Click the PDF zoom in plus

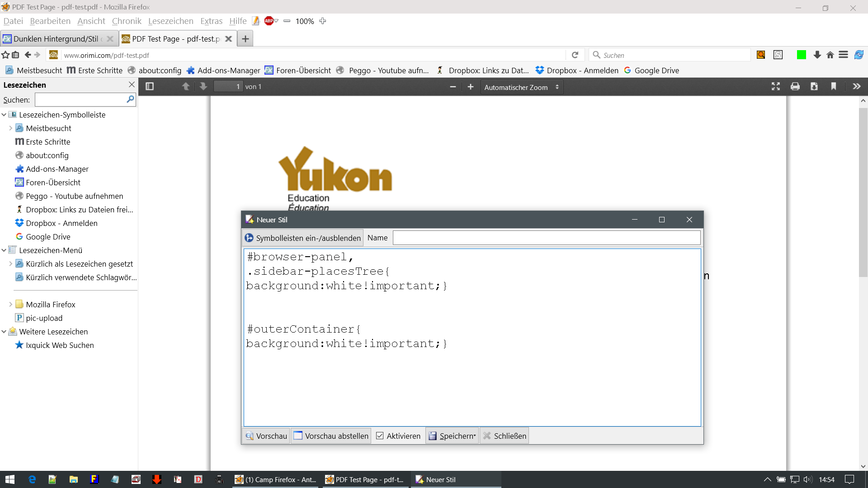pyautogui.click(x=470, y=87)
